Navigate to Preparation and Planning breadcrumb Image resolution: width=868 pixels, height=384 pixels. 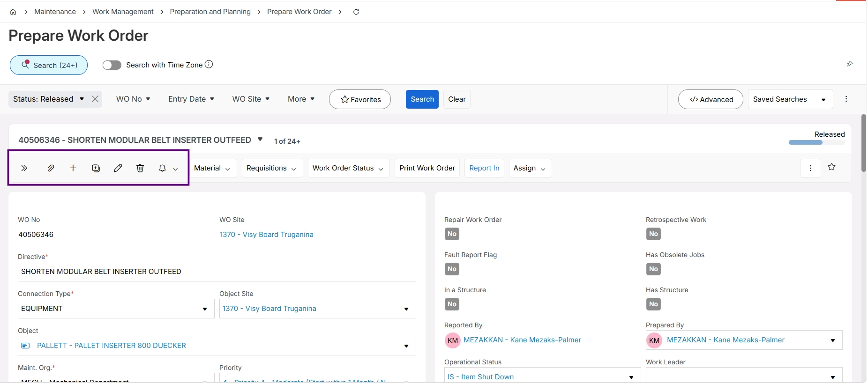tap(210, 12)
